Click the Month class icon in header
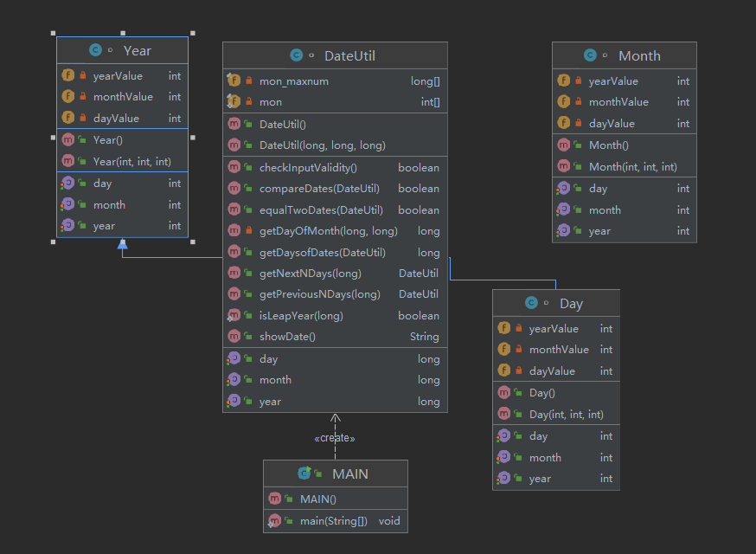 590,55
